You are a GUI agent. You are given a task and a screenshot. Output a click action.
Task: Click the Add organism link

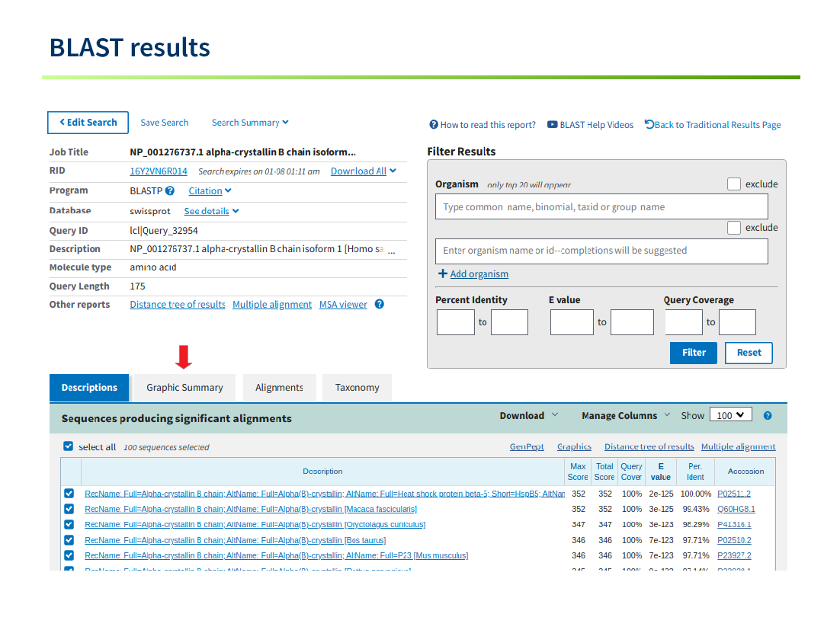pos(479,274)
